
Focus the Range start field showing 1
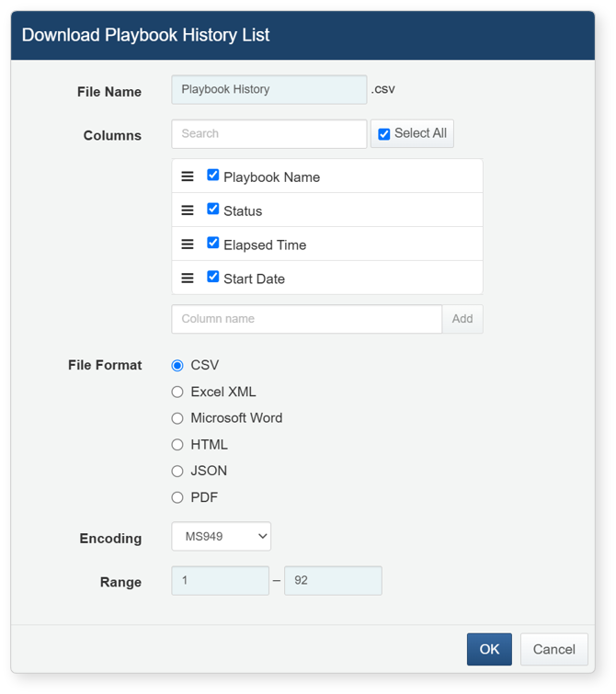point(220,580)
